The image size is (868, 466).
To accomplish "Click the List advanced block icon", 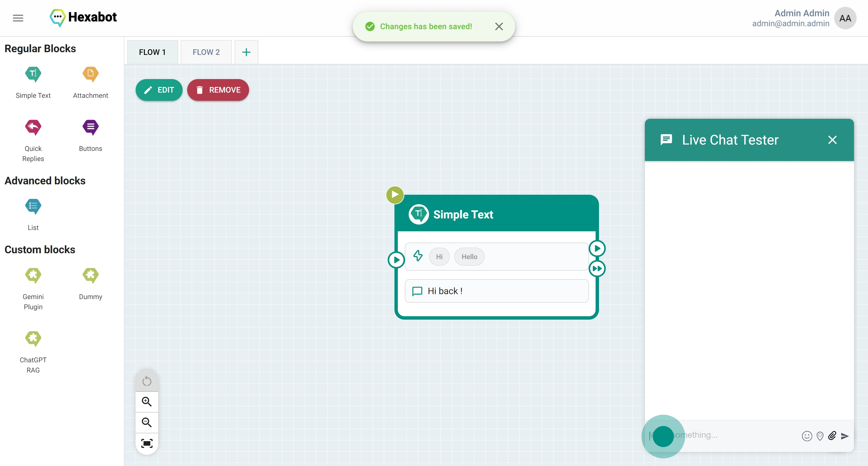I will 33,206.
